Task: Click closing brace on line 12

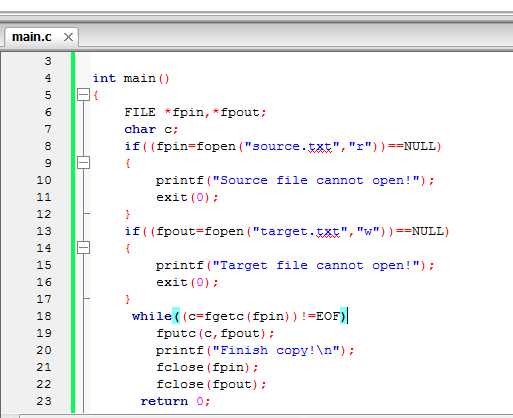Action: 127,214
